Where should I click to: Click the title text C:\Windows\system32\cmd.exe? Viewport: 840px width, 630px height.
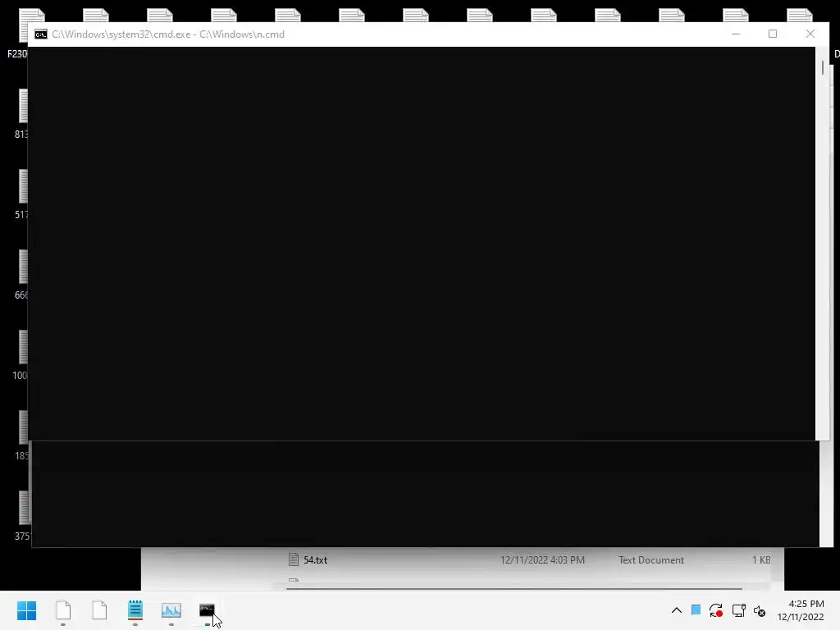[x=121, y=34]
